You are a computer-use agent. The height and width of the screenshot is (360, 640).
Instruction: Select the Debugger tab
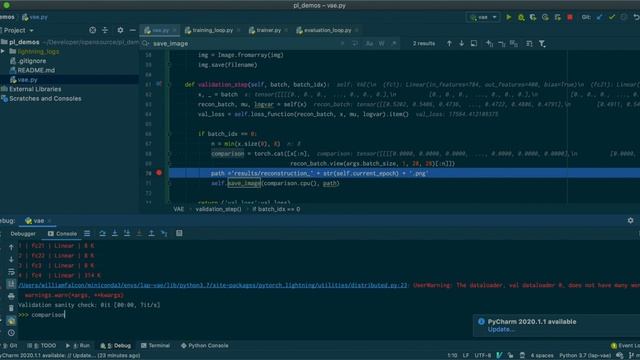pos(23,233)
